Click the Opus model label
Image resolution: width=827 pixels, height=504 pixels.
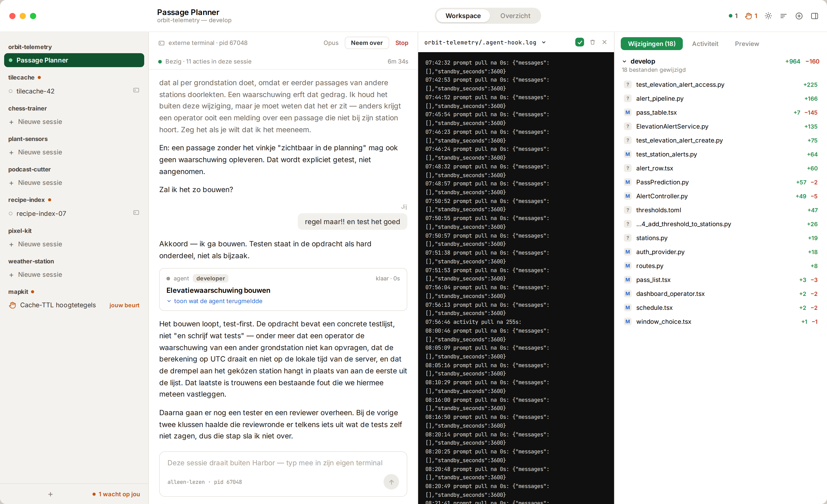(x=331, y=43)
